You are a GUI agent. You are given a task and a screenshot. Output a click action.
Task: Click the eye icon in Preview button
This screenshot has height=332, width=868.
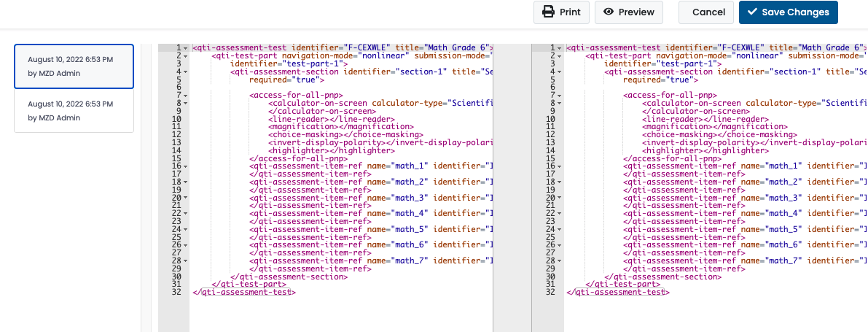[x=609, y=12]
